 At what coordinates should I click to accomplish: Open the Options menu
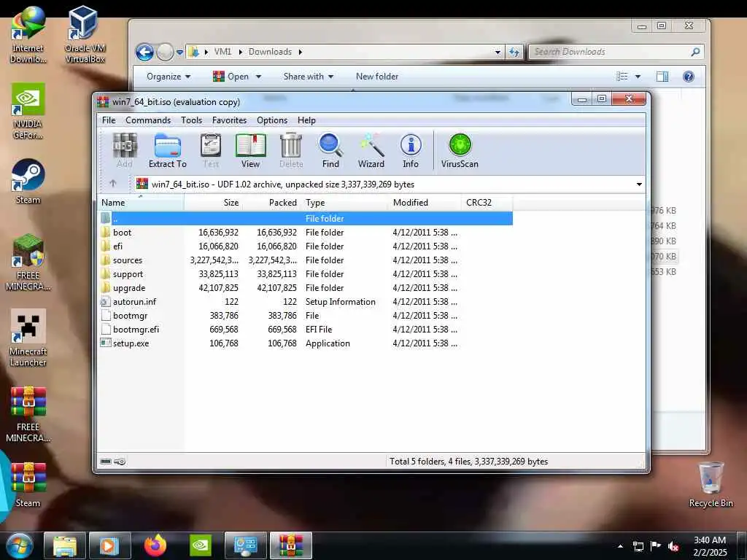tap(272, 120)
